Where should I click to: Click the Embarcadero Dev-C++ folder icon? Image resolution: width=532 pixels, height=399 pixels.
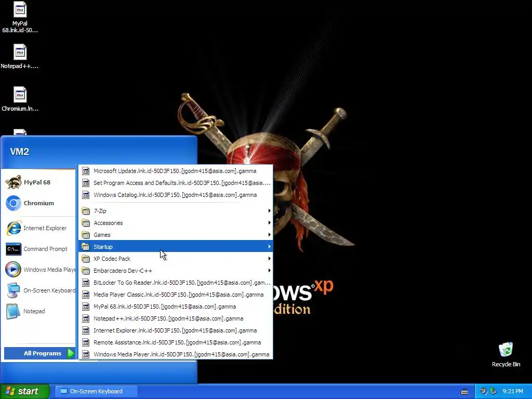86,271
